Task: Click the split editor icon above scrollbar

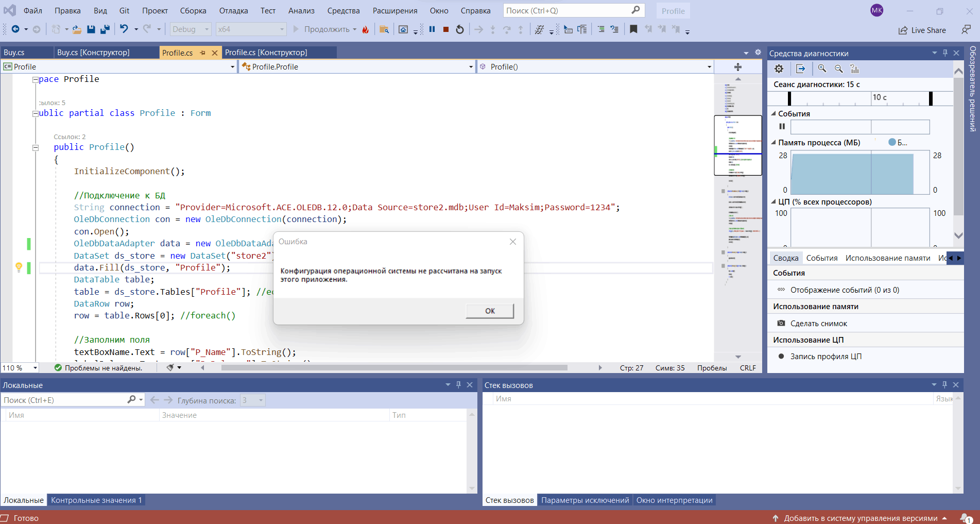Action: [737, 67]
